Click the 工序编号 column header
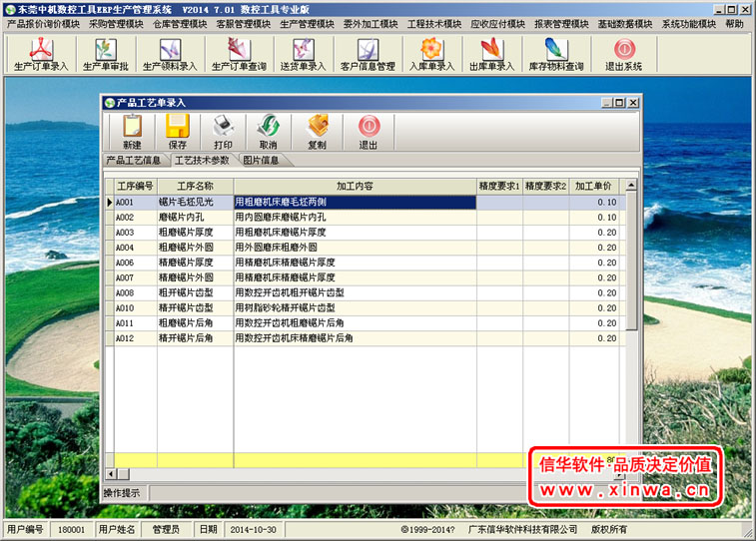 point(136,186)
